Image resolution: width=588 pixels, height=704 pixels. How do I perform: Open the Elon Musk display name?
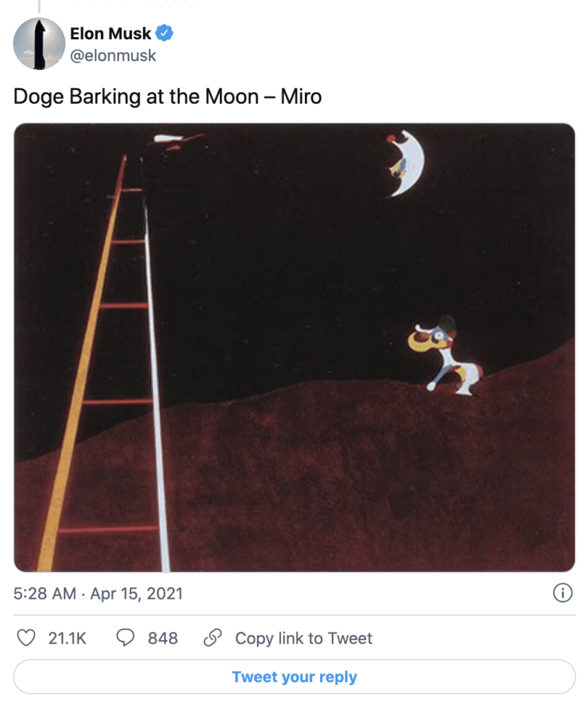(111, 34)
